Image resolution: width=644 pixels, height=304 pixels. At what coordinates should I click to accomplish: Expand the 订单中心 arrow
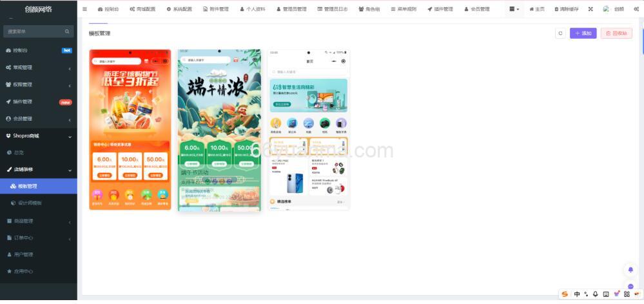pyautogui.click(x=70, y=238)
